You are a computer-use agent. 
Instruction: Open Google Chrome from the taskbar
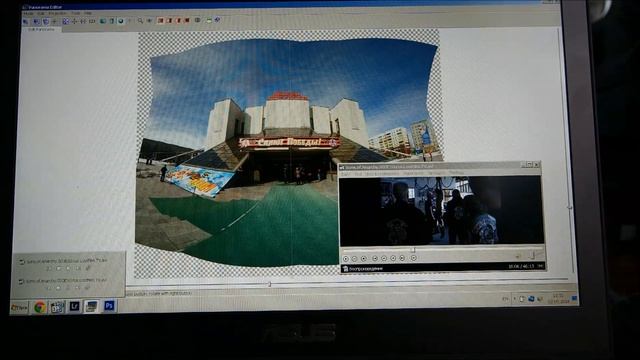[40, 307]
